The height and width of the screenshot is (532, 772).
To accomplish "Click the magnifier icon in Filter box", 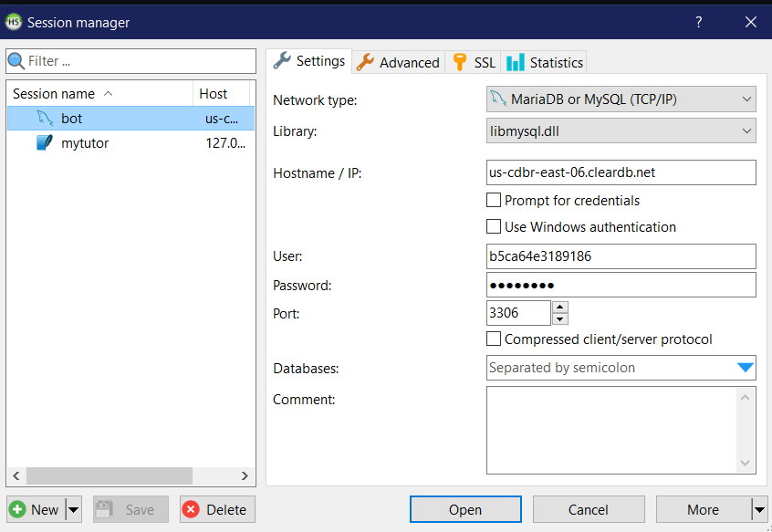I will click(x=16, y=61).
